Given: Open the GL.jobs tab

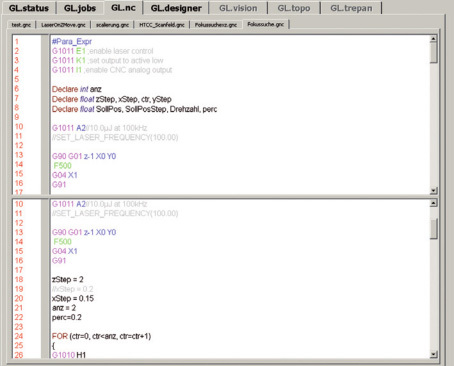Looking at the screenshot, I should [x=80, y=8].
